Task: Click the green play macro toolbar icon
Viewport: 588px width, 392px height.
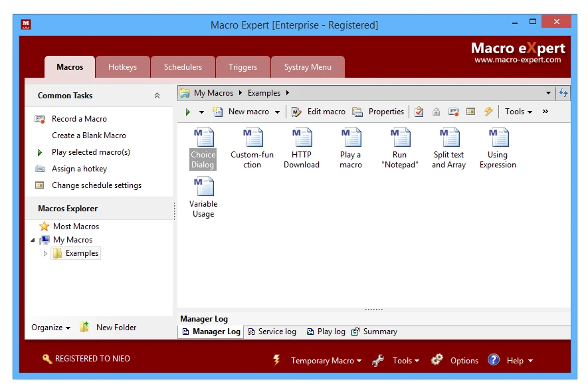Action: [x=188, y=112]
